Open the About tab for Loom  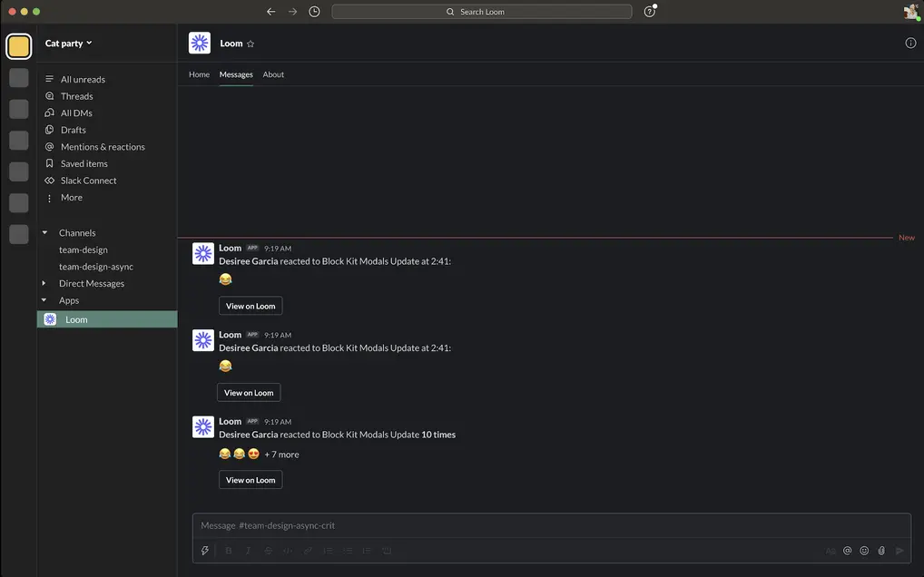[273, 73]
